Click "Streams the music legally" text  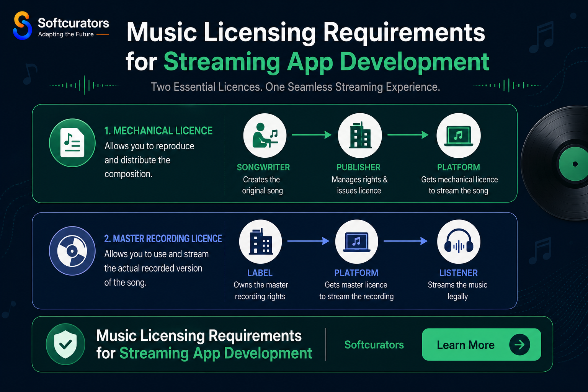(458, 291)
